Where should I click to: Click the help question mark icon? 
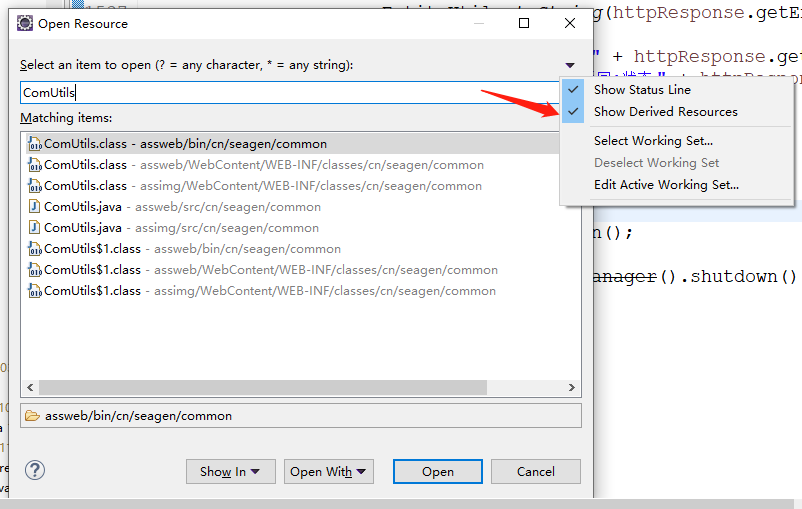(35, 470)
